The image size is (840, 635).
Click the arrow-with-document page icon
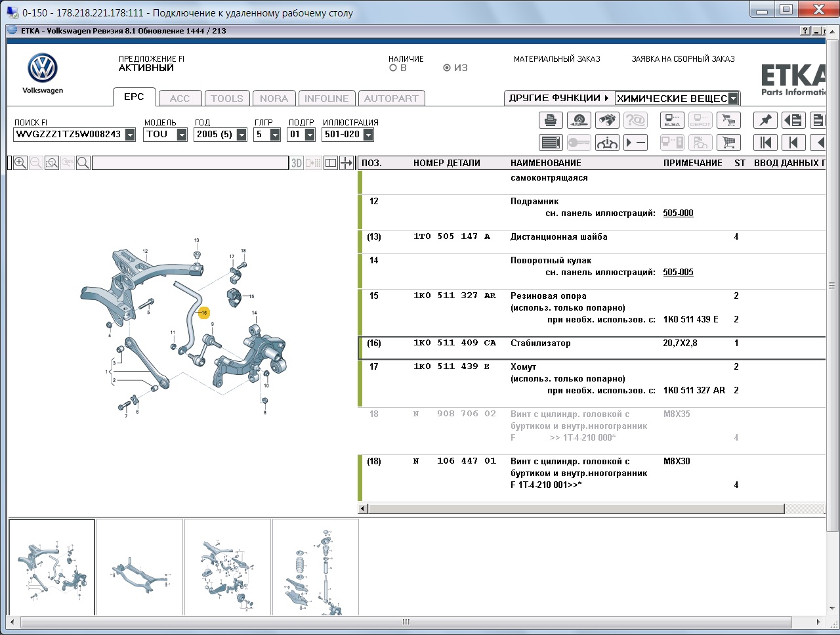coord(793,120)
